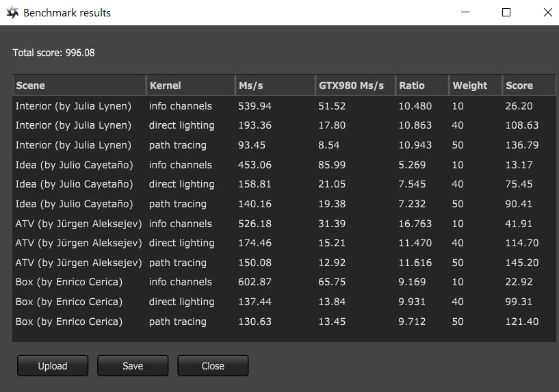Click Ms/s value 130.63
Image resolution: width=559 pixels, height=392 pixels.
[x=255, y=322]
